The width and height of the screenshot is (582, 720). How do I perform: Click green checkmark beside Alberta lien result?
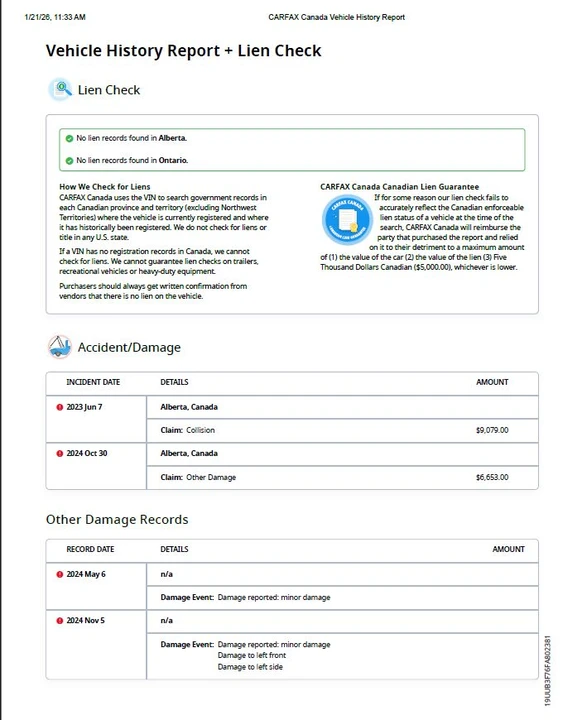click(x=69, y=138)
